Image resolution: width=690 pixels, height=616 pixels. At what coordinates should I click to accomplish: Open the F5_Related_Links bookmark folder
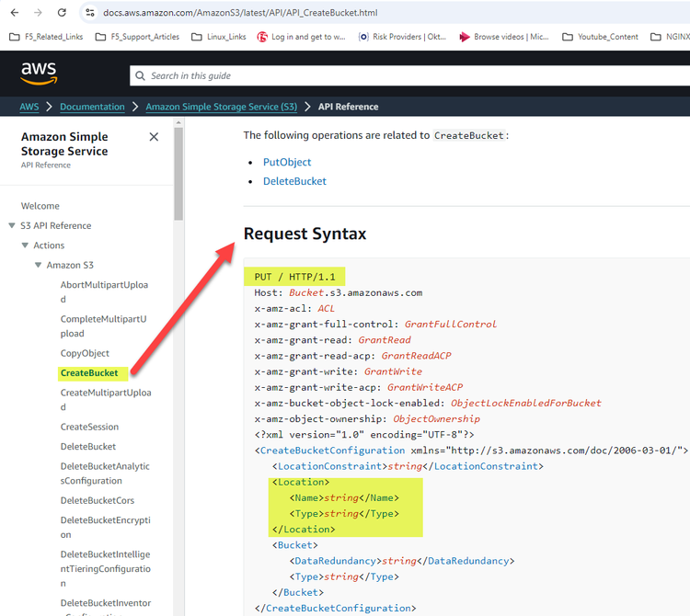point(46,37)
